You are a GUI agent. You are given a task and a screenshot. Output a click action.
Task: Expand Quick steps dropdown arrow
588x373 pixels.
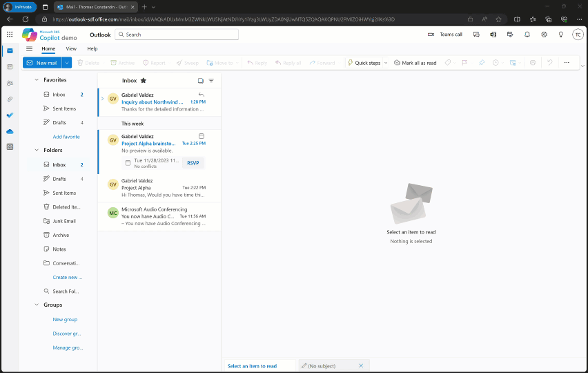click(x=386, y=63)
